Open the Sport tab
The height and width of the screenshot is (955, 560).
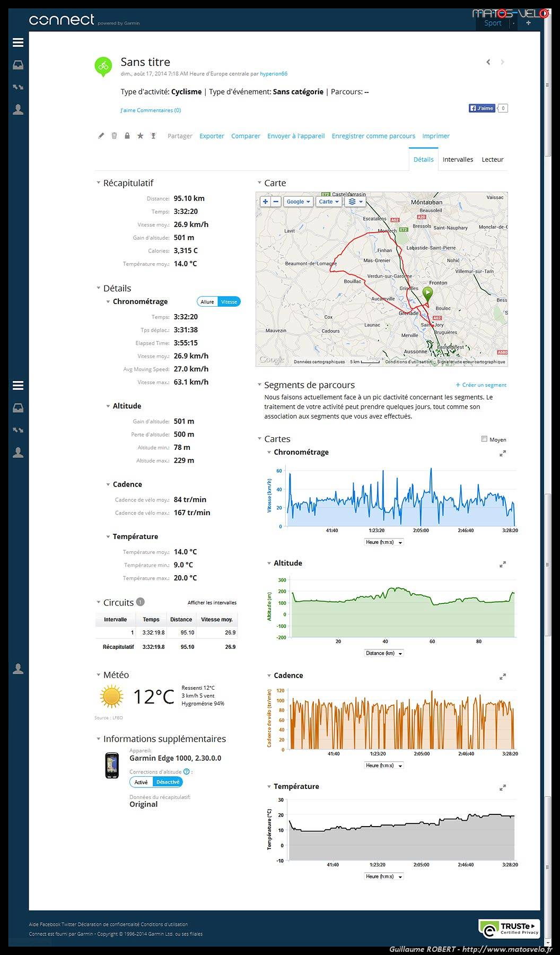[493, 23]
